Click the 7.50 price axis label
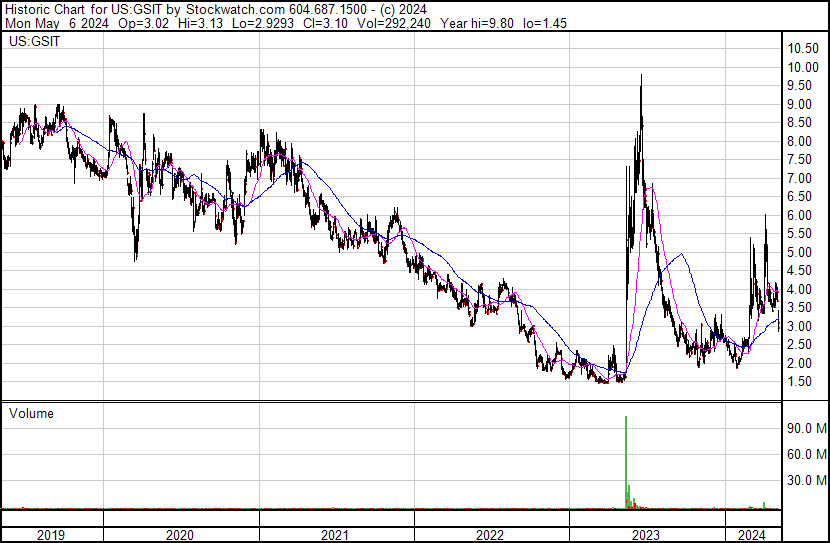The height and width of the screenshot is (543, 830). (x=799, y=159)
